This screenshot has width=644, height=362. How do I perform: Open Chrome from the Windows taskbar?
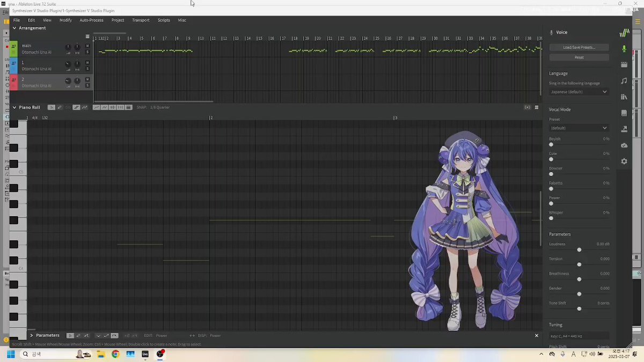(x=115, y=354)
